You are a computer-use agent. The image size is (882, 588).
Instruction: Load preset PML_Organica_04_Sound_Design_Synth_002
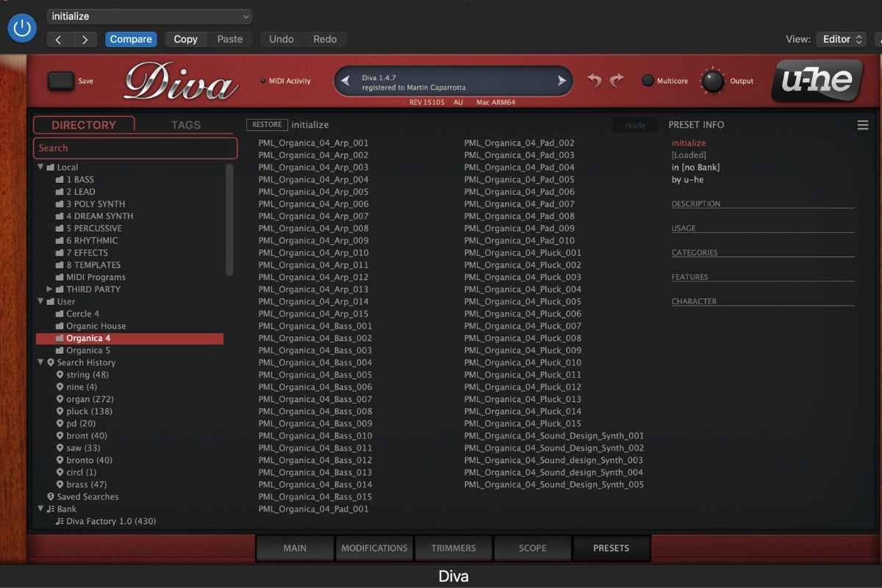click(554, 448)
